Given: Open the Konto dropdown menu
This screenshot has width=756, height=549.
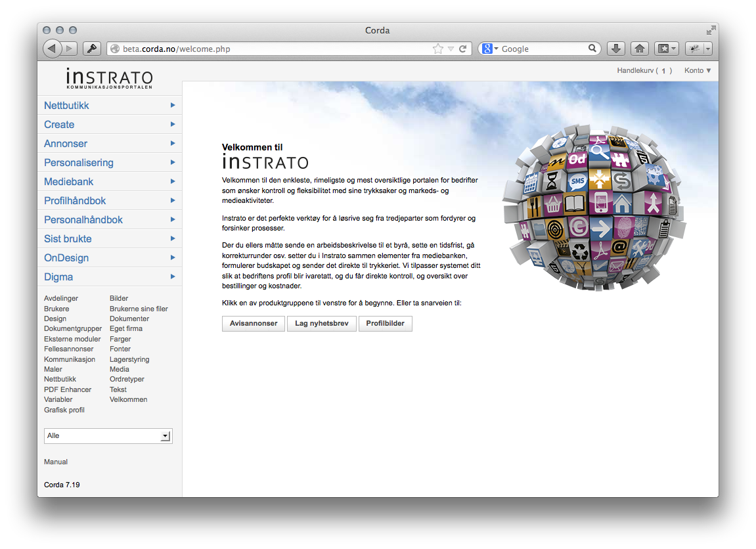Looking at the screenshot, I should point(698,71).
